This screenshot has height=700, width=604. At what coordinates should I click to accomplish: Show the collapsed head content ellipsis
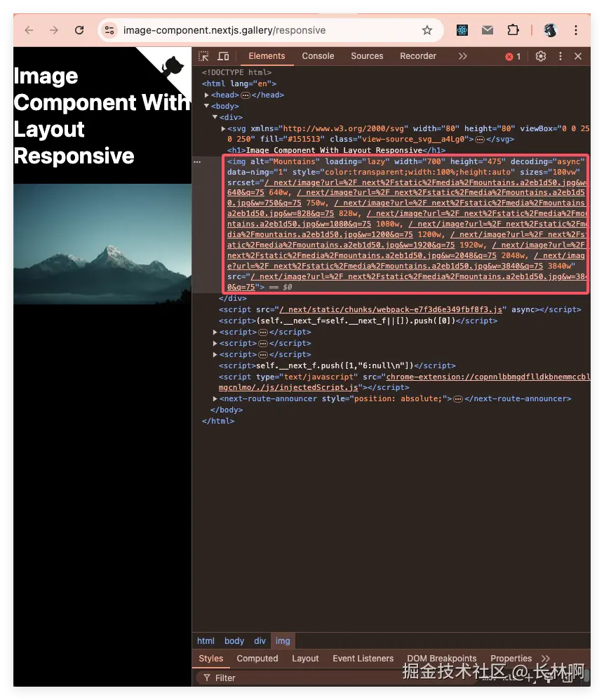(245, 95)
